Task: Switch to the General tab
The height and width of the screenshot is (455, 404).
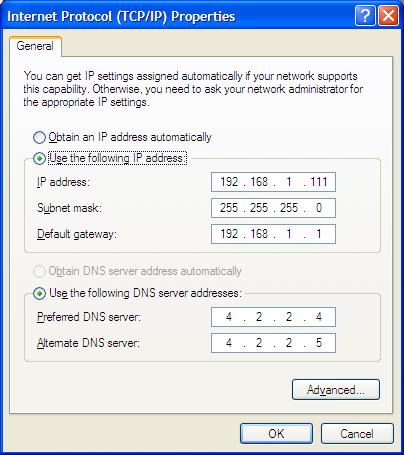Action: click(x=35, y=46)
